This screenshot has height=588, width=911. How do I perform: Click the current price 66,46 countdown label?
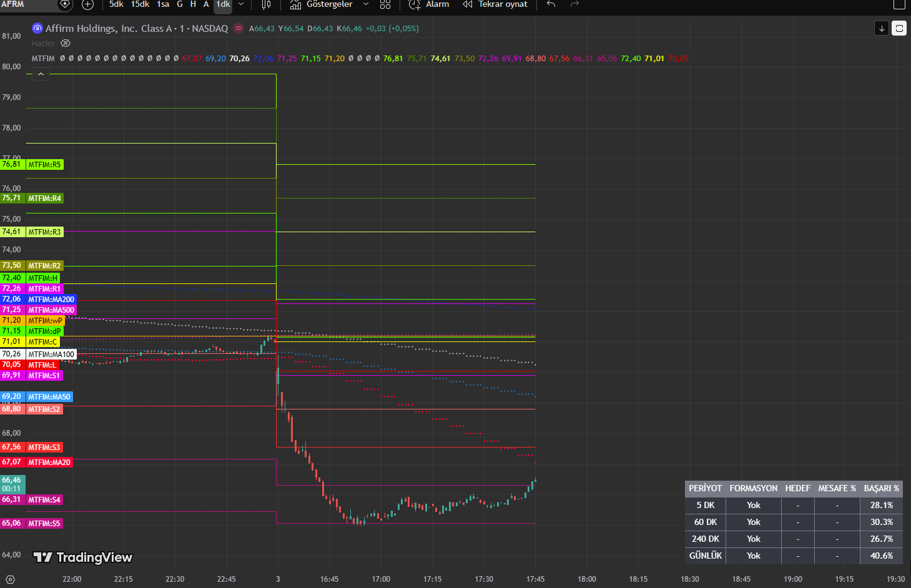12,484
